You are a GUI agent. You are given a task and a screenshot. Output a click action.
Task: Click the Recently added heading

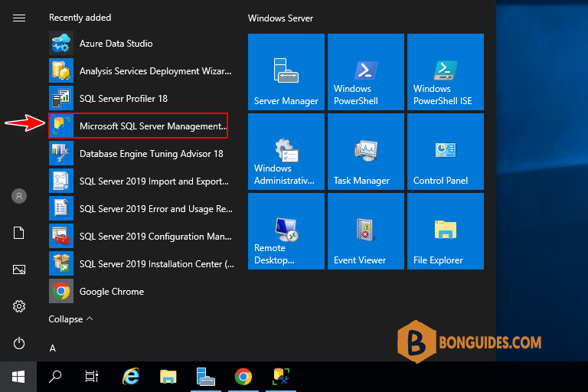coord(80,18)
